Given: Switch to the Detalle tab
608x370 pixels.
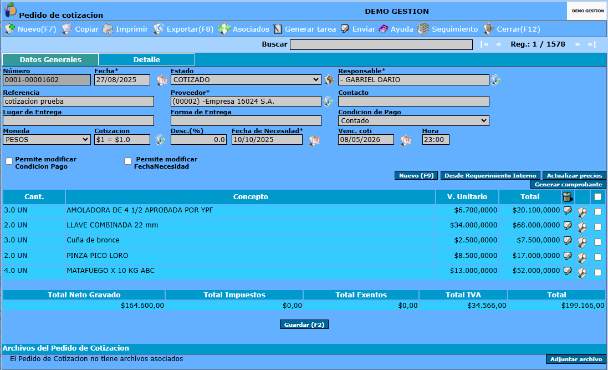Looking at the screenshot, I should 147,60.
